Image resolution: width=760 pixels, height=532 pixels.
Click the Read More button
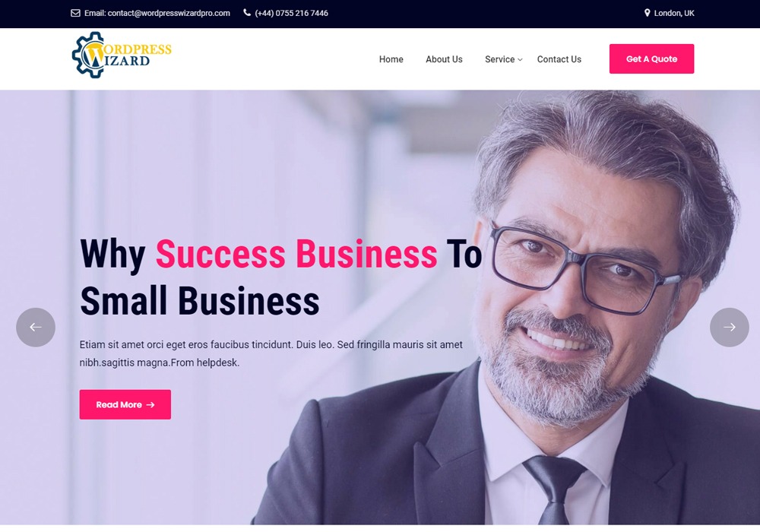pyautogui.click(x=125, y=404)
